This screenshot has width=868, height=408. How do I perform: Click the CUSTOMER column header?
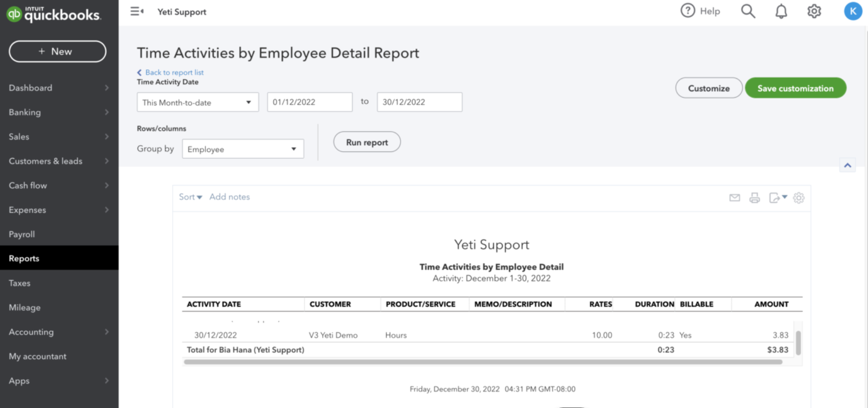click(330, 304)
